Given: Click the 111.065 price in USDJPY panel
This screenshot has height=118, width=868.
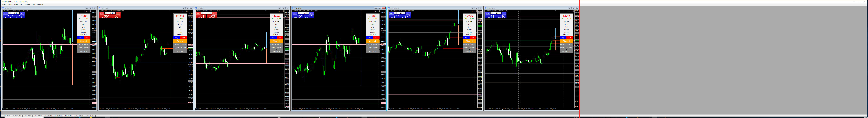Looking at the screenshot, I should tap(180, 16).
